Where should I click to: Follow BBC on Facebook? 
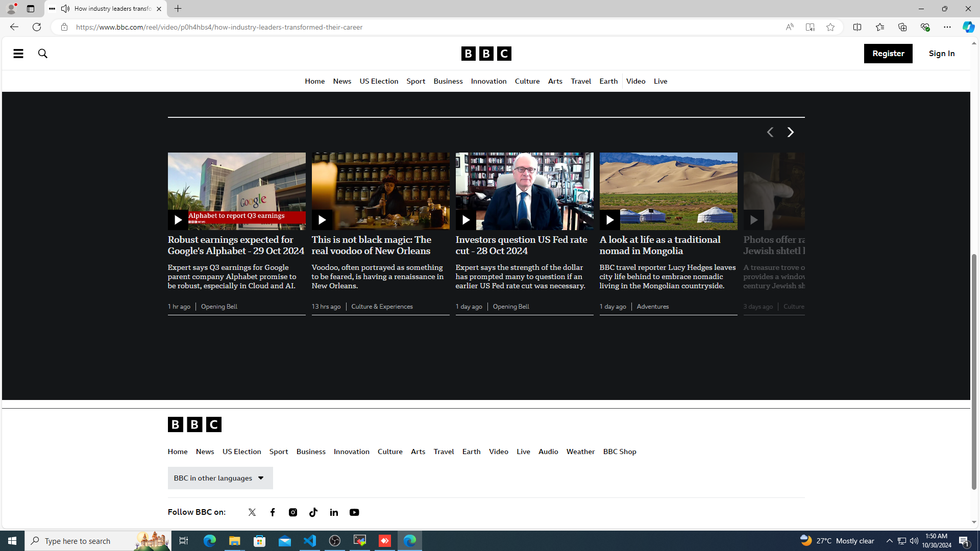(x=273, y=512)
